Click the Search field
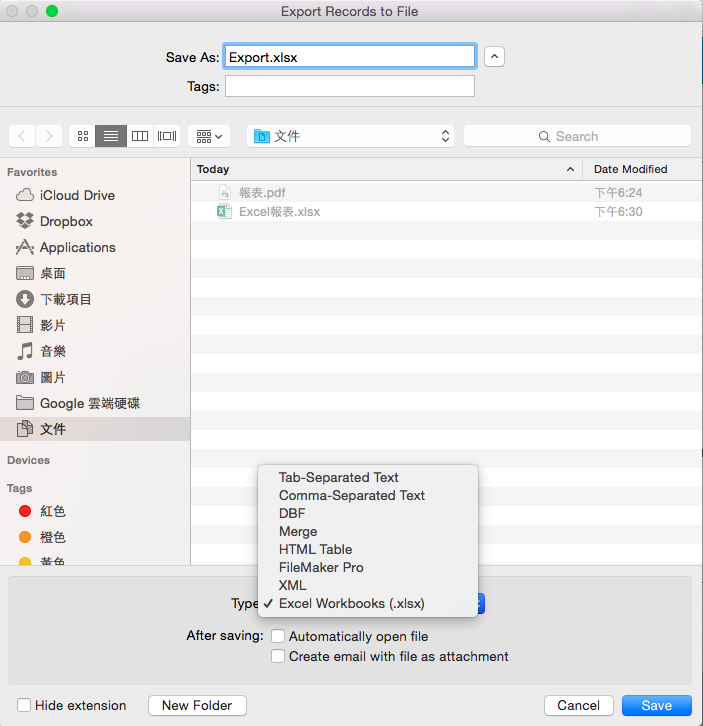The image size is (703, 726). (577, 136)
